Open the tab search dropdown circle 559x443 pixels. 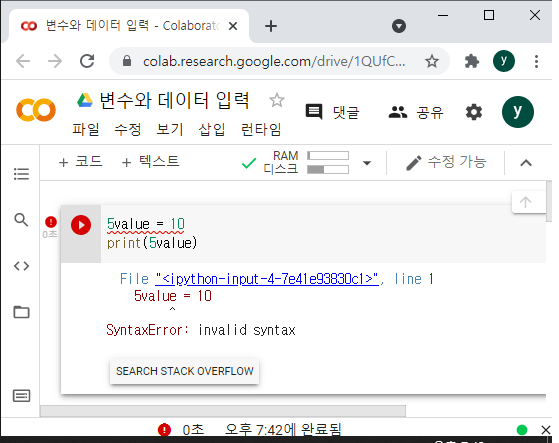click(x=399, y=26)
